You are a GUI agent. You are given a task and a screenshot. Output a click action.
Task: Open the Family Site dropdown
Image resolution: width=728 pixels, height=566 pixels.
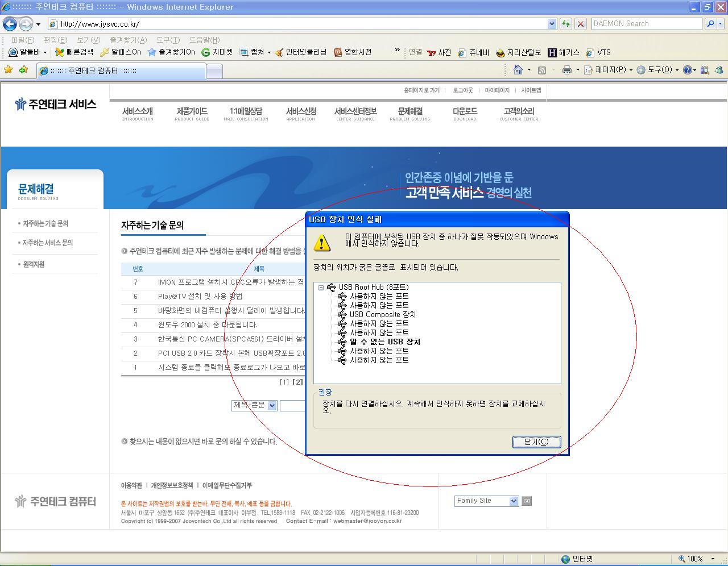tap(486, 501)
